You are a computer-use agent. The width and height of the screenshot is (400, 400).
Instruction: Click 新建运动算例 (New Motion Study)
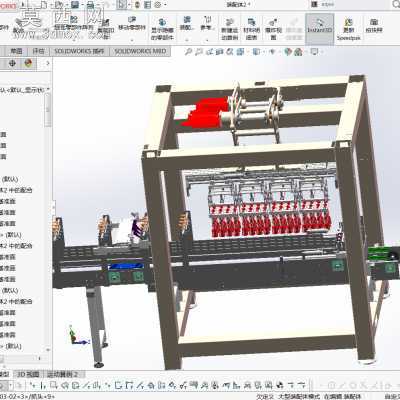[x=230, y=29]
